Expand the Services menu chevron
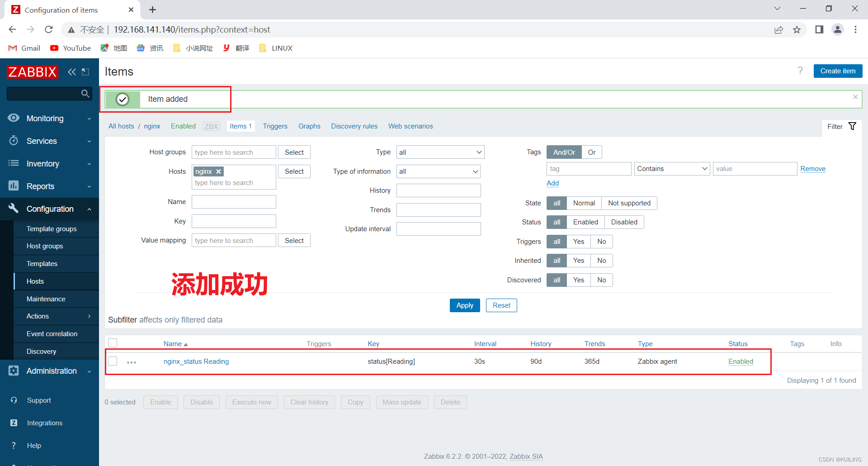This screenshot has width=868, height=466. click(x=89, y=141)
